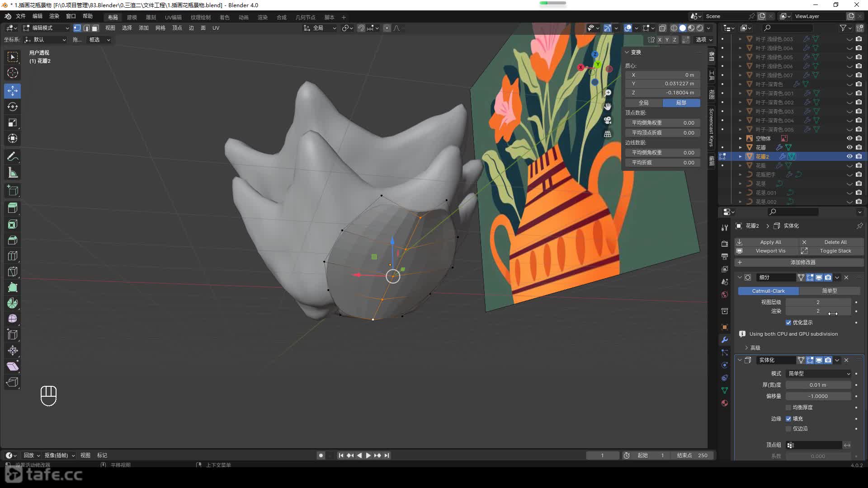The height and width of the screenshot is (488, 868).
Task: Collapse the 实体化 modifier panel
Action: (740, 360)
